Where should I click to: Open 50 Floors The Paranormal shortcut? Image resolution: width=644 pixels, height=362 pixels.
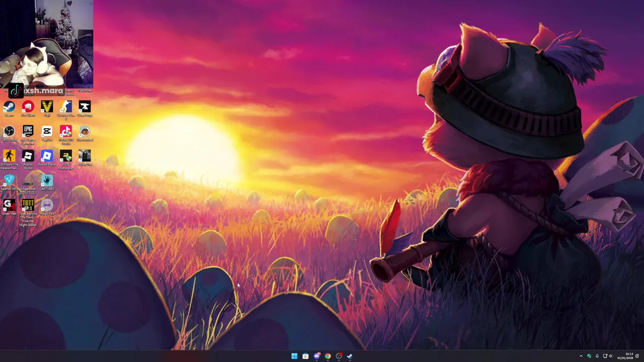9,160
